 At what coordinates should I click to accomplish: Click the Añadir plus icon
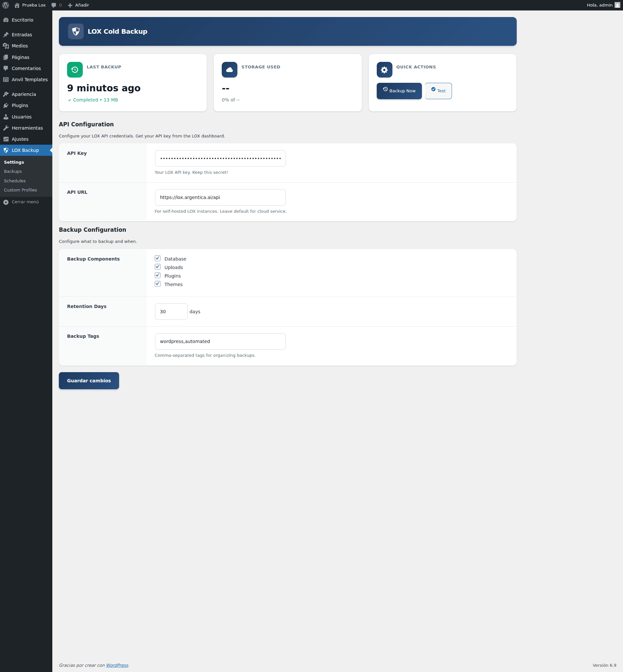click(x=69, y=5)
